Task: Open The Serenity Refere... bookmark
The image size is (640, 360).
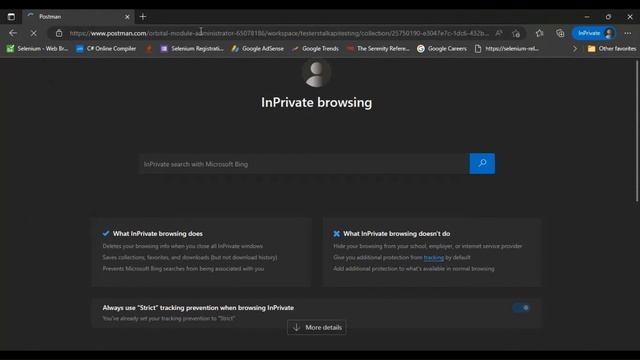Action: tap(378, 49)
